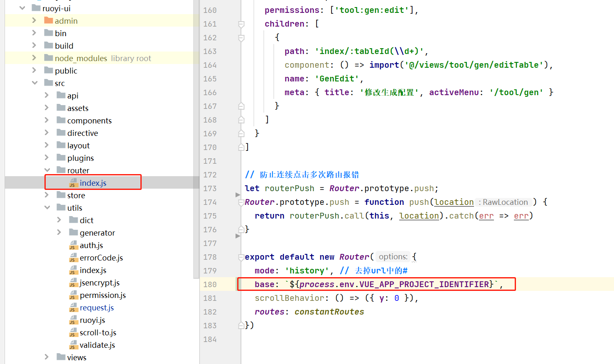This screenshot has width=614, height=364.
Task: Click the request.js file icon
Action: click(x=74, y=308)
